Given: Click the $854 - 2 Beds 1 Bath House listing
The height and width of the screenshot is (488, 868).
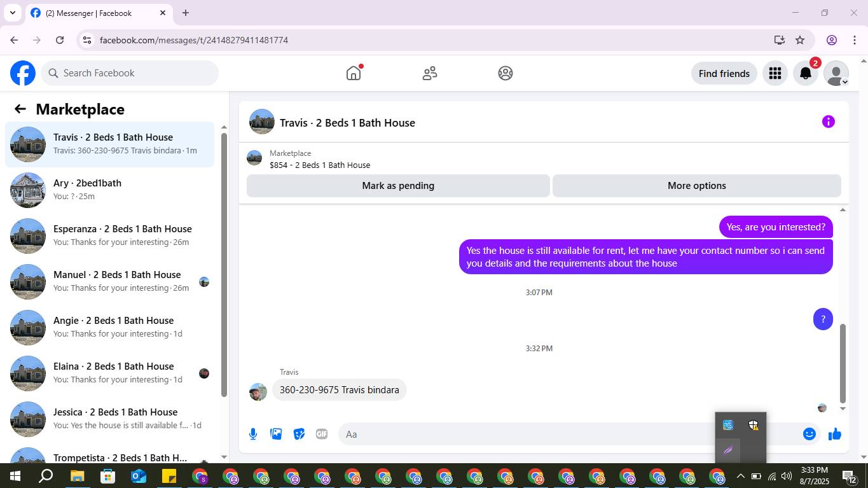Looking at the screenshot, I should point(320,165).
